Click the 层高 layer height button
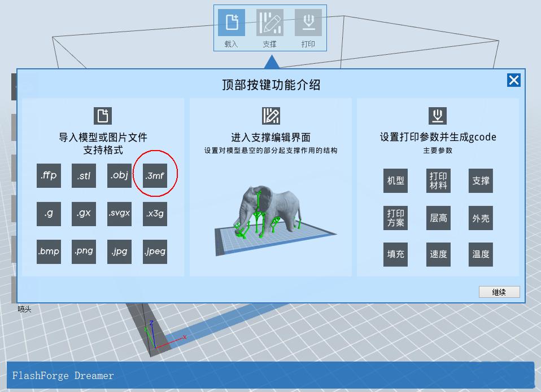Image resolution: width=541 pixels, height=392 pixels. tap(438, 218)
